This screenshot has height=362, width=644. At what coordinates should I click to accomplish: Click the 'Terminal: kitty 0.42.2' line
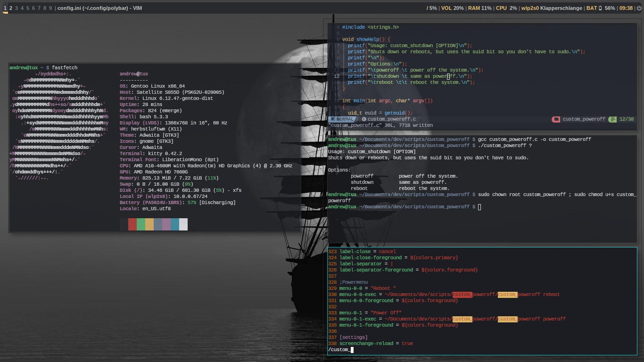(151, 154)
